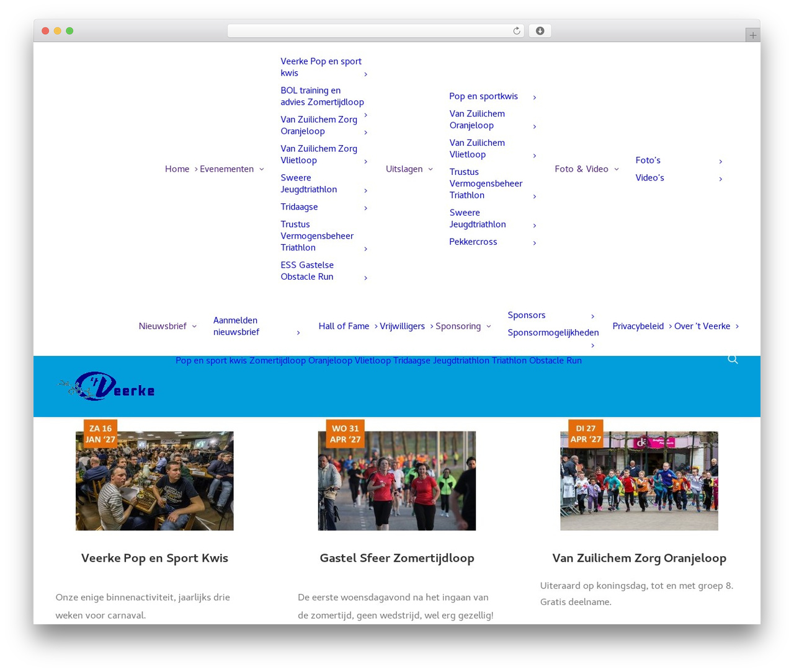Open the Vrijwilligers menu item

(402, 326)
